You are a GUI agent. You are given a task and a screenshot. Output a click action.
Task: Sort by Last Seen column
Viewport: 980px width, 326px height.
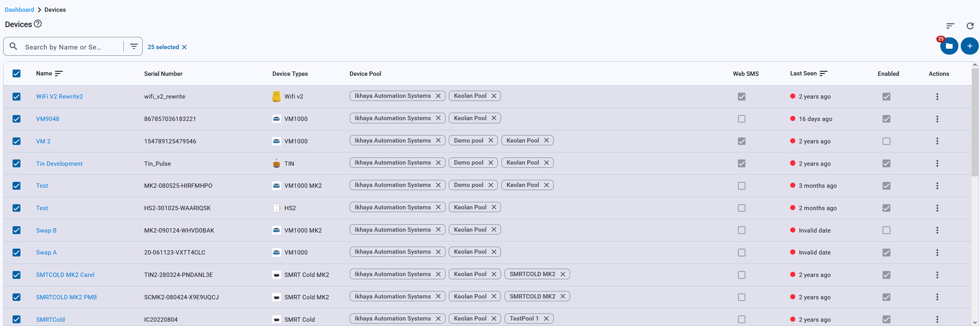824,73
